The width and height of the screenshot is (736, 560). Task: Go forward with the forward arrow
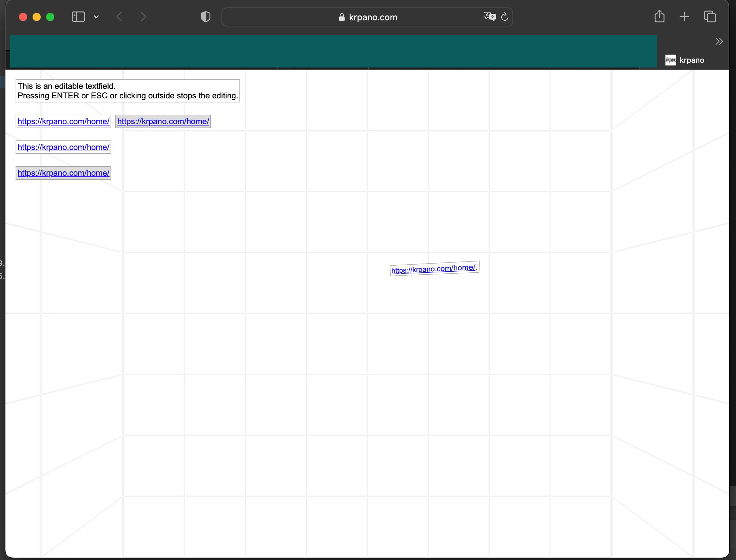[143, 17]
